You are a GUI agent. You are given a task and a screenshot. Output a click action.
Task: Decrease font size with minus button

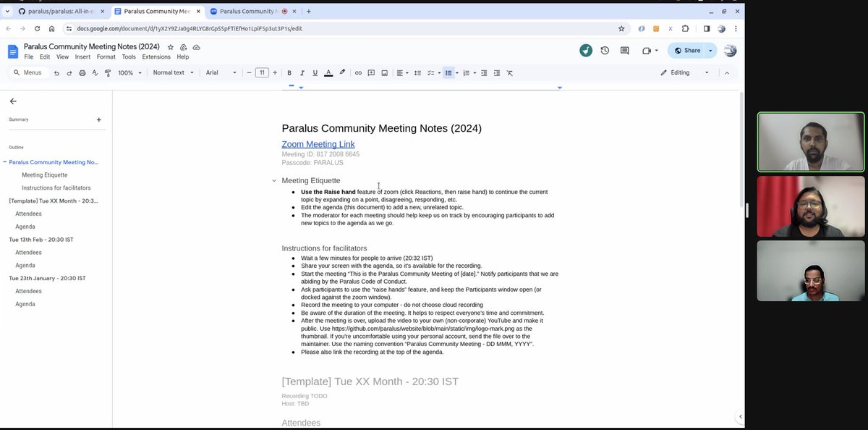[249, 73]
